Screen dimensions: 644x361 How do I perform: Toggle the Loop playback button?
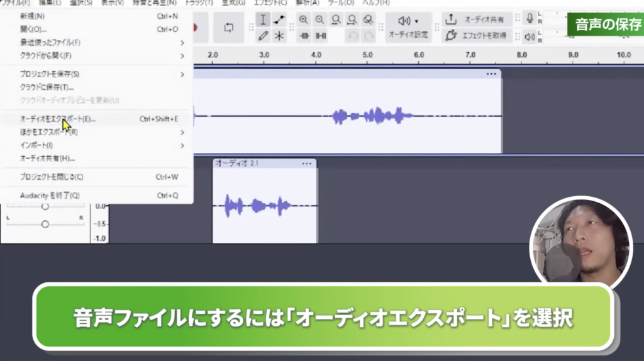tap(228, 28)
